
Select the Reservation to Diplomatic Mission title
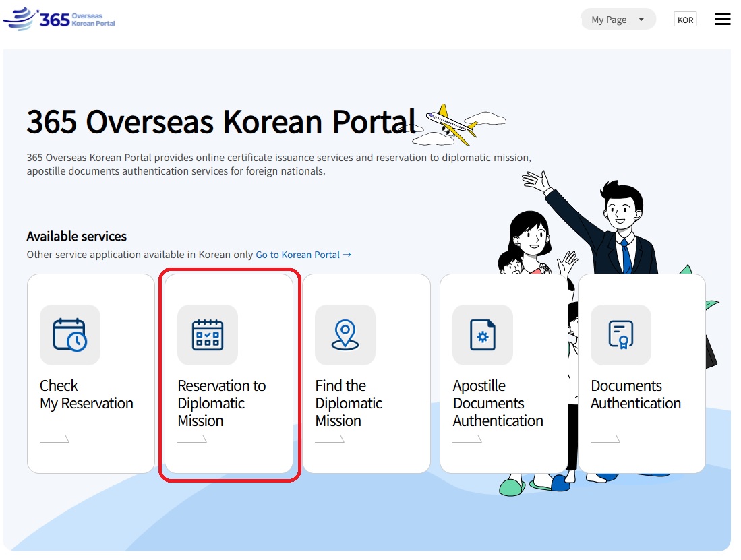(221, 403)
